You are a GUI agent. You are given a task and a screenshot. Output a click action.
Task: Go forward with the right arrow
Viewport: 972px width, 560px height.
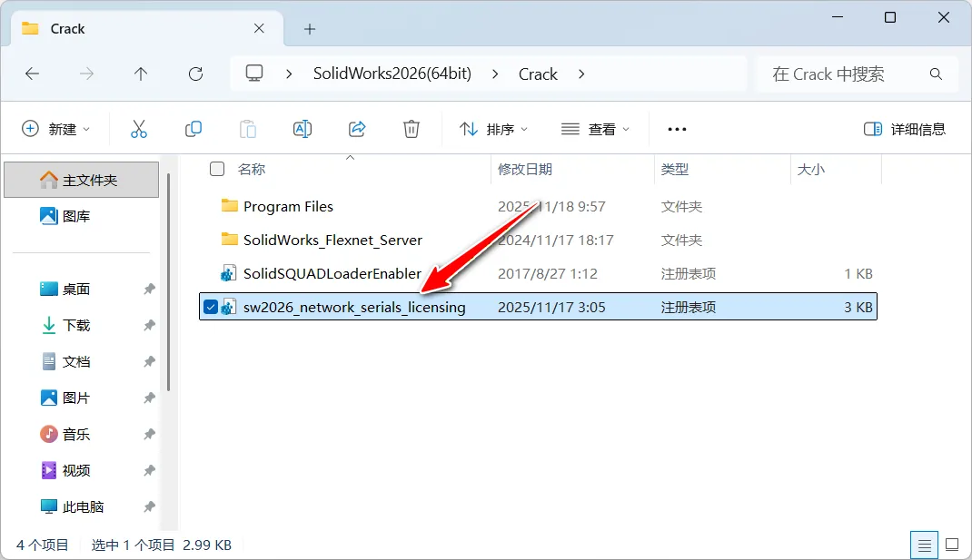point(87,74)
